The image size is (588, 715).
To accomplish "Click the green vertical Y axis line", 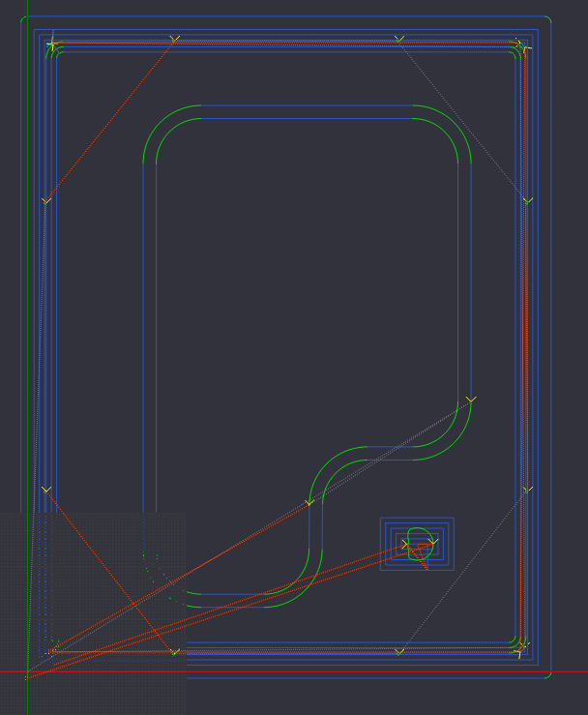I will [27, 290].
